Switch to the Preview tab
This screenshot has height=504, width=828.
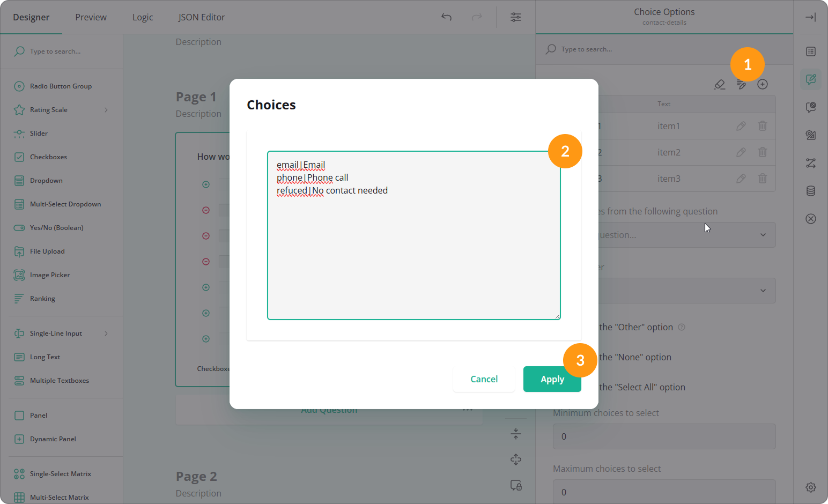(x=90, y=17)
